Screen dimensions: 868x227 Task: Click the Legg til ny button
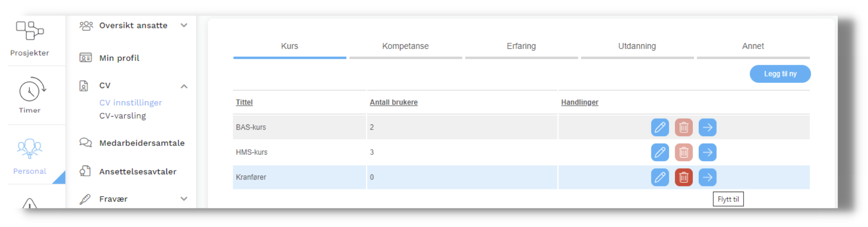[x=780, y=74]
